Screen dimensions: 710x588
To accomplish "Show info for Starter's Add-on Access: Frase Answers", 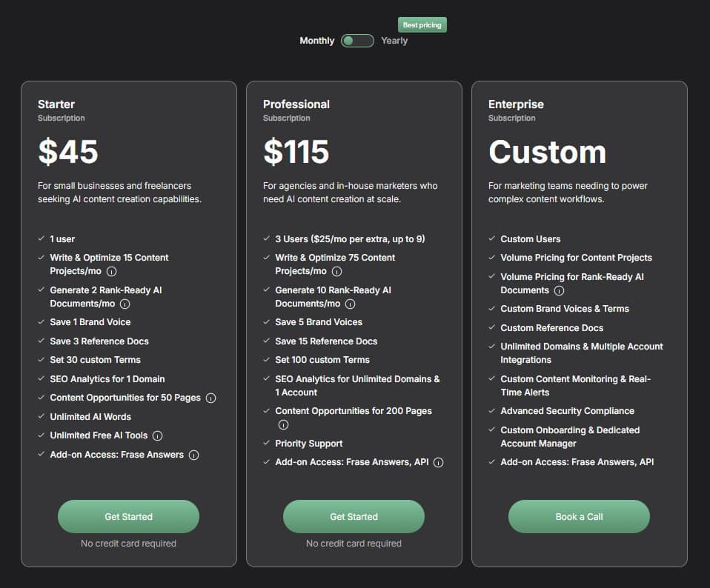I will pyautogui.click(x=194, y=455).
